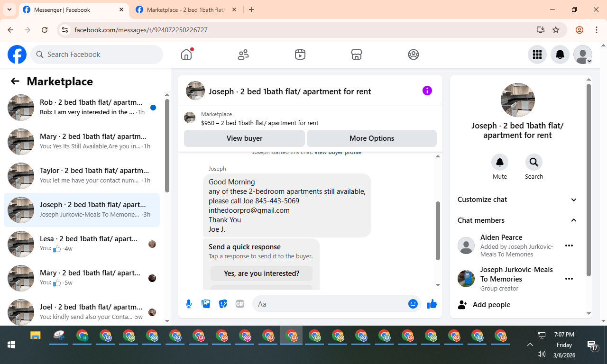Open the Facebook menu grid icon

coord(537,55)
